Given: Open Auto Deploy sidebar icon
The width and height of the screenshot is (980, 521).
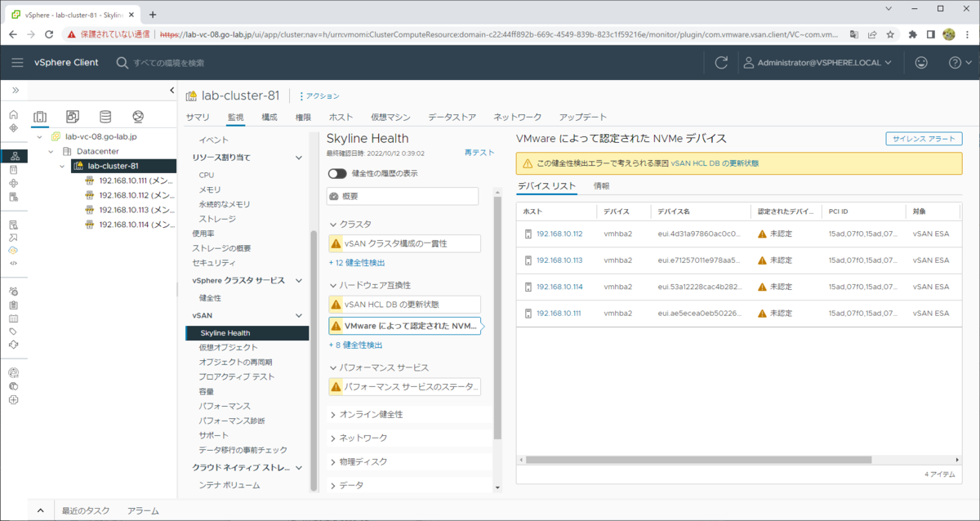Looking at the screenshot, I should point(14,237).
